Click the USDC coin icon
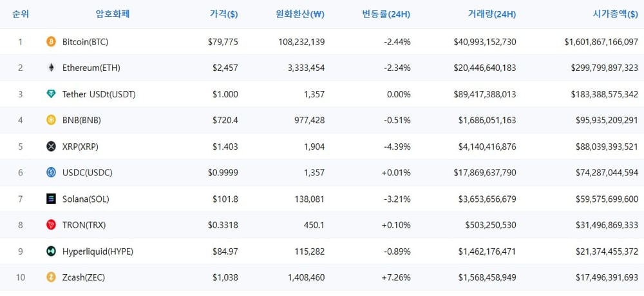 51,173
